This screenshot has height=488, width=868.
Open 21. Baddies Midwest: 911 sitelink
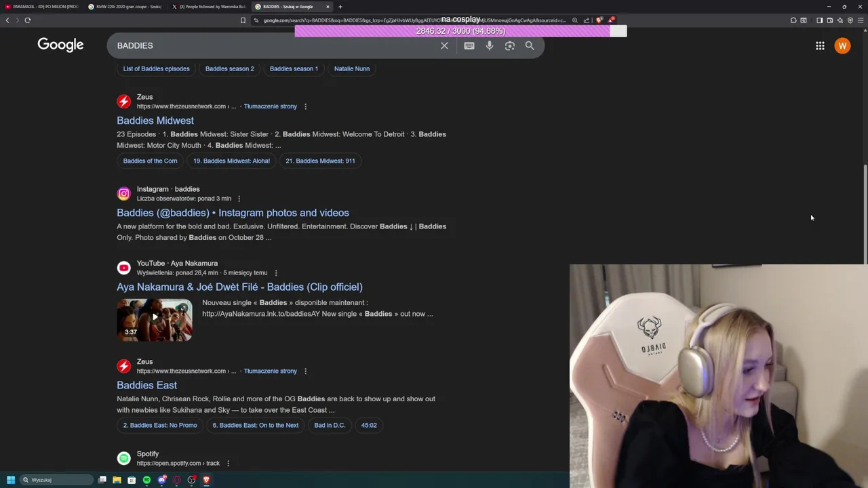[x=320, y=161]
